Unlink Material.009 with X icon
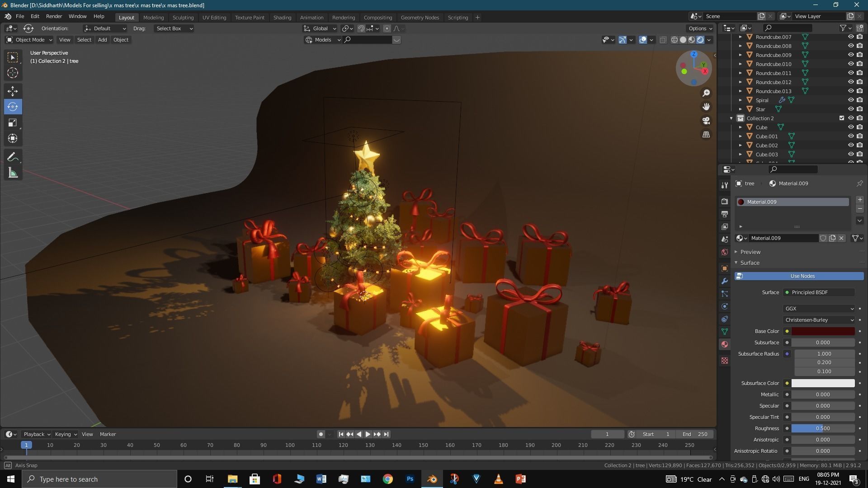The image size is (868, 488). pyautogui.click(x=841, y=238)
